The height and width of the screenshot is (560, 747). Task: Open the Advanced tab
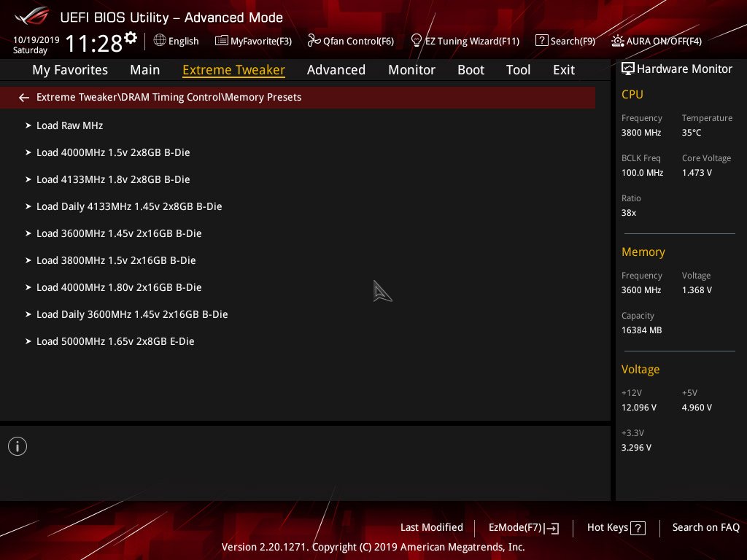(x=336, y=70)
